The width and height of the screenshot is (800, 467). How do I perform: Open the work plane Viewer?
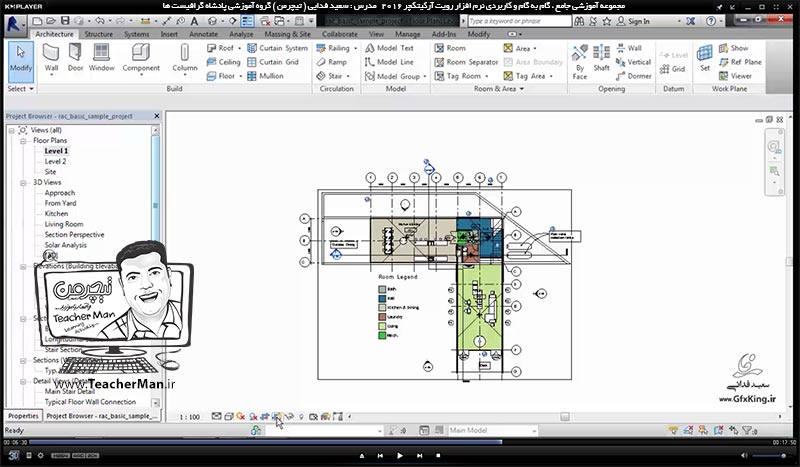pos(735,76)
